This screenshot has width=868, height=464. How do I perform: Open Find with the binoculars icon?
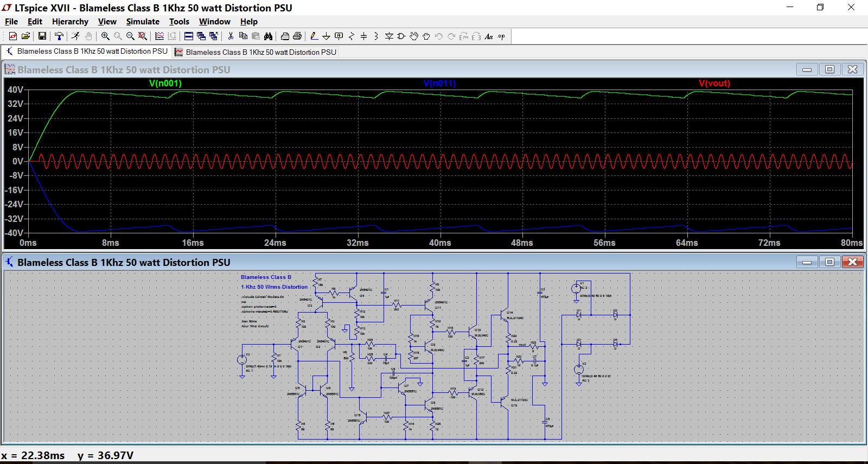268,36
